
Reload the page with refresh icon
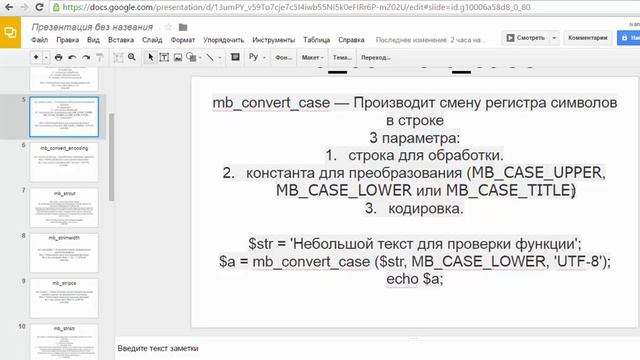(x=39, y=7)
